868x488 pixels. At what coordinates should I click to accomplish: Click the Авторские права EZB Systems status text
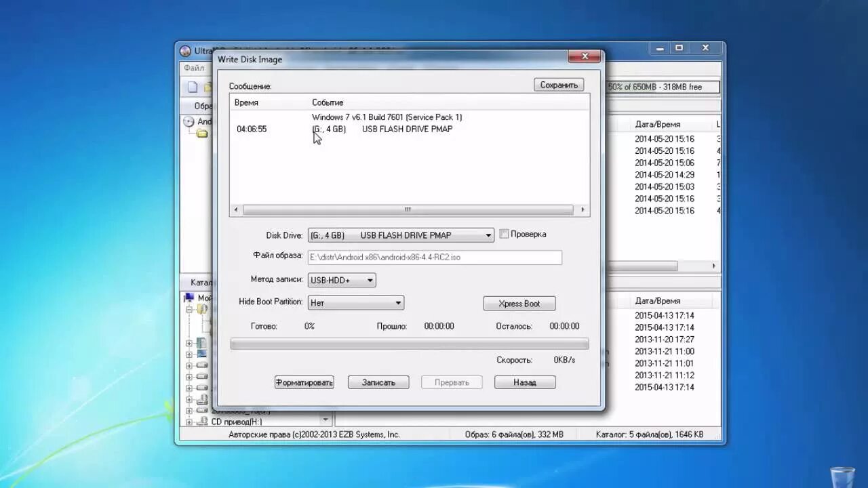(x=314, y=434)
